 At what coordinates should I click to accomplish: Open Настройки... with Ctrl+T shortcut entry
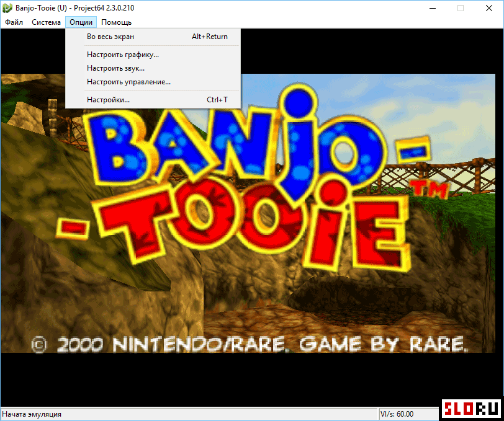pyautogui.click(x=153, y=100)
